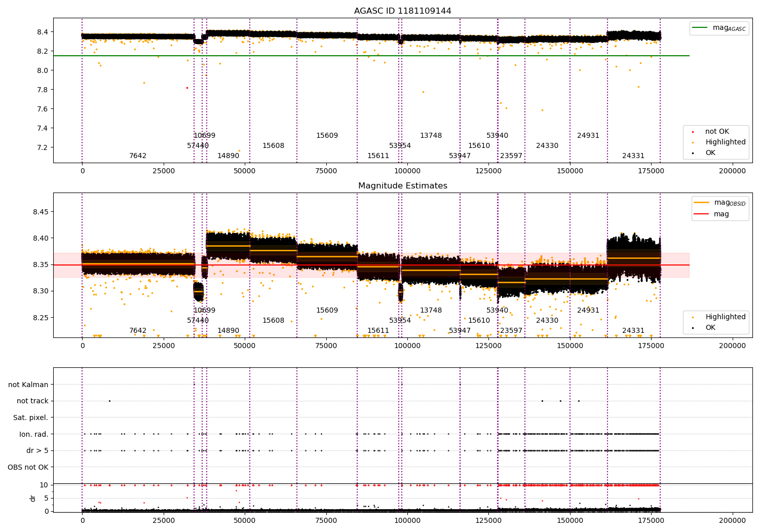This screenshot has height=532, width=760.
Task: Click obsid label 13748 in the top plot
Action: click(431, 135)
